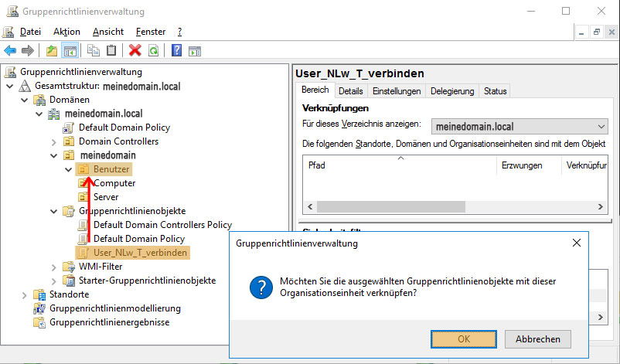This screenshot has width=620, height=364.
Task: Expand the Domain Controllers node
Action: (x=53, y=141)
